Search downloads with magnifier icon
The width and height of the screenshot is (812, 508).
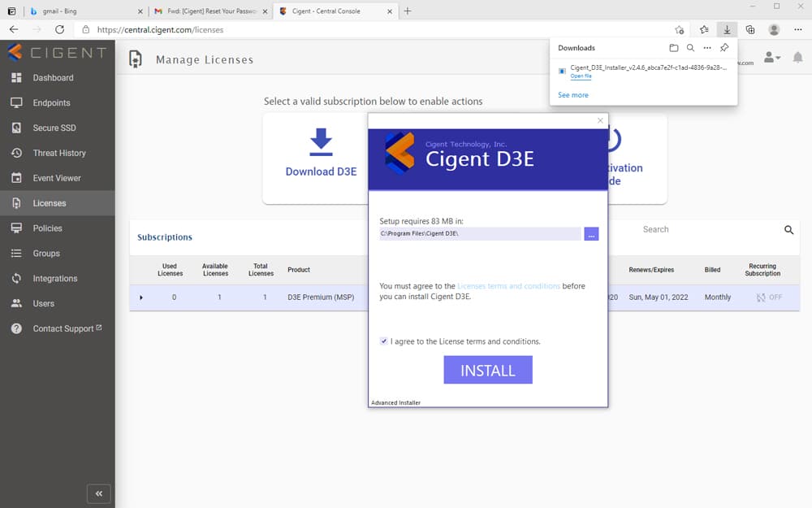[690, 48]
